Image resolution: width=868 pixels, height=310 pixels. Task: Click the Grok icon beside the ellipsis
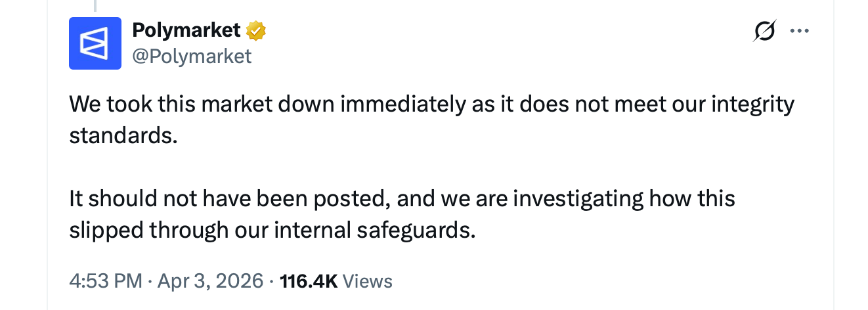(x=765, y=31)
